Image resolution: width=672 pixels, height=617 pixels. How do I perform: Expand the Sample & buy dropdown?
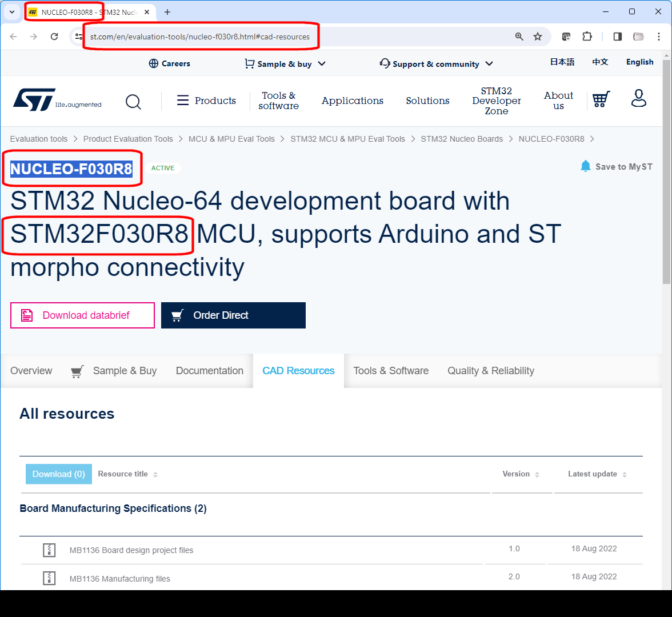pyautogui.click(x=285, y=63)
